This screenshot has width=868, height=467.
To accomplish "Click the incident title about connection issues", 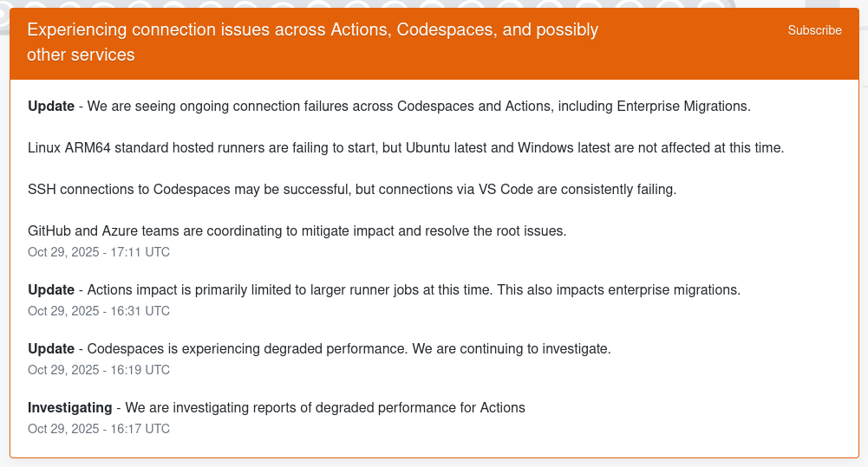I will click(x=312, y=42).
